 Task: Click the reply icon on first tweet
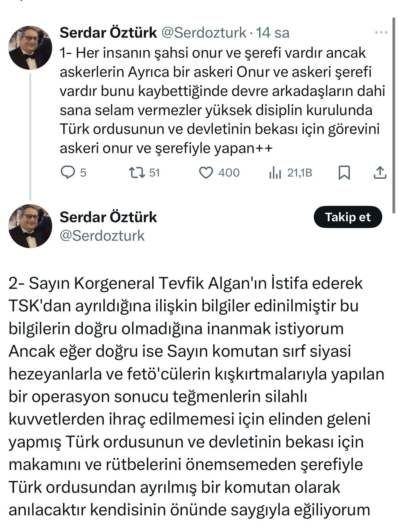click(x=67, y=172)
